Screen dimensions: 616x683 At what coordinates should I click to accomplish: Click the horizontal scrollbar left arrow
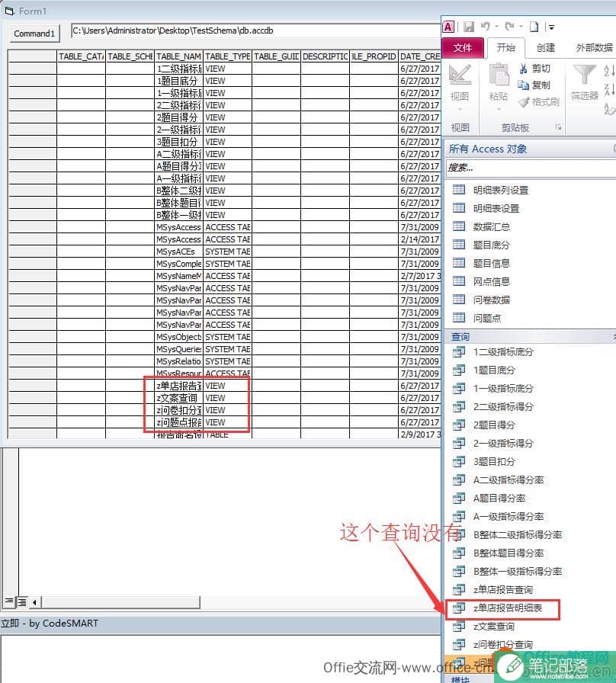(x=34, y=602)
